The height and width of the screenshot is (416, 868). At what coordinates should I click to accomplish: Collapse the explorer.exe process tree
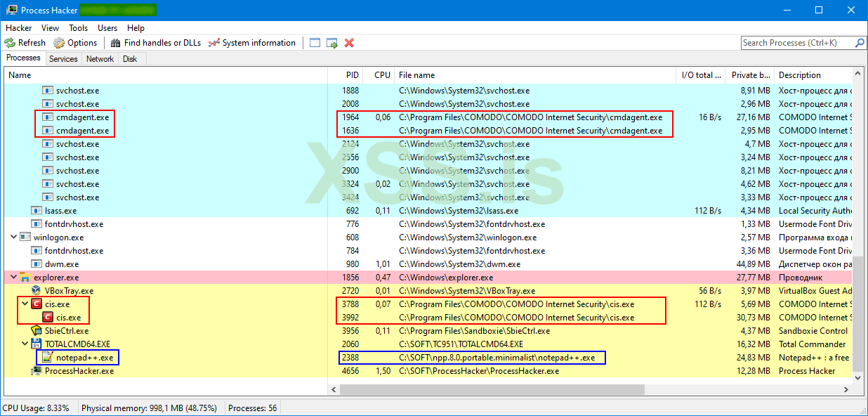pyautogui.click(x=14, y=278)
